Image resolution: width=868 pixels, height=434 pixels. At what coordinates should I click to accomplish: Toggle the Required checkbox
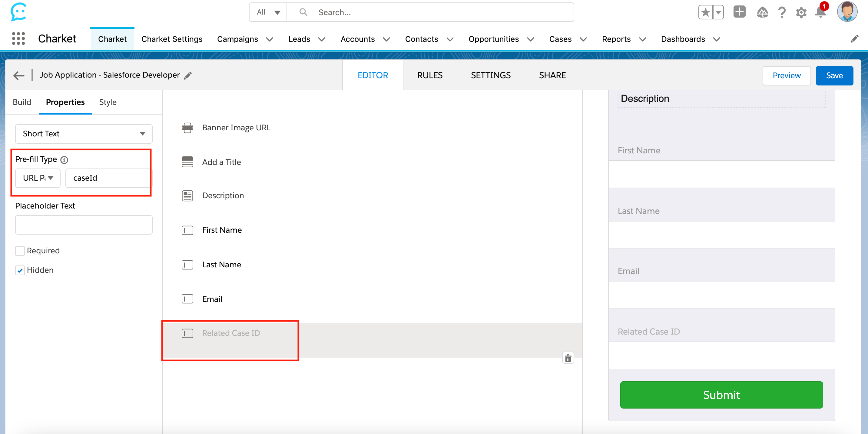tap(20, 251)
